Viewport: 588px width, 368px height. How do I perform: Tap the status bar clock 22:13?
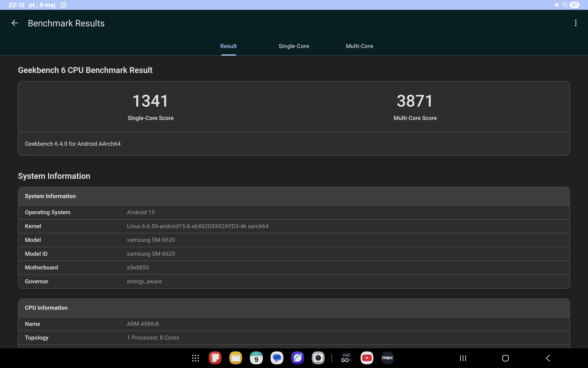point(17,5)
